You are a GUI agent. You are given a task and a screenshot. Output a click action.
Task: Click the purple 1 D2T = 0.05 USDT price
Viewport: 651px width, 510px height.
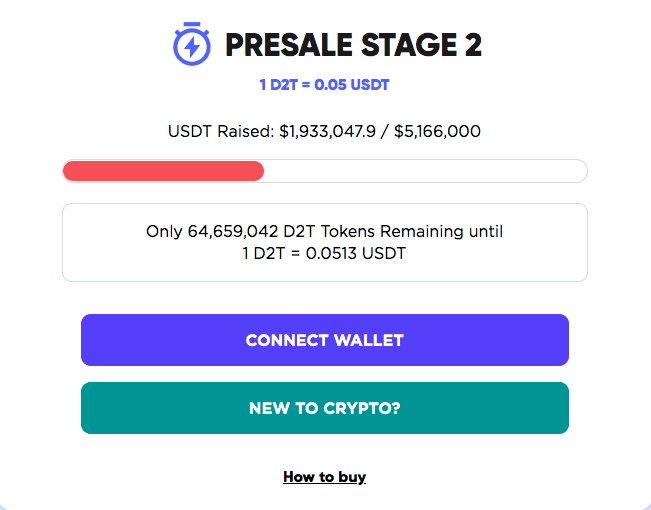pyautogui.click(x=324, y=85)
